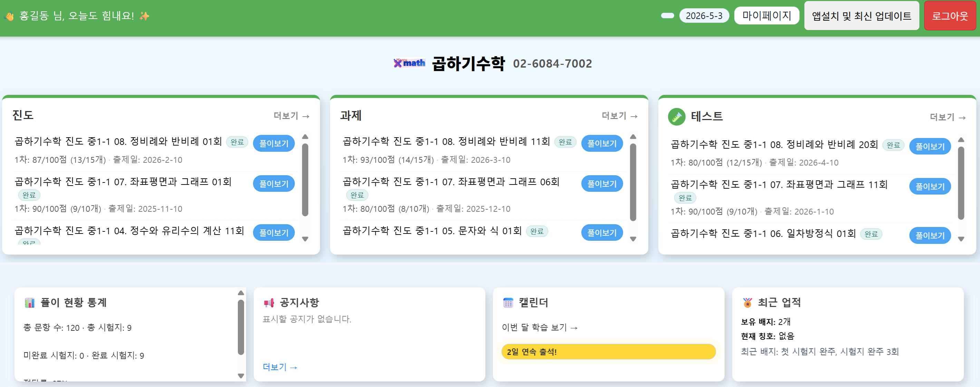Image resolution: width=980 pixels, height=387 pixels.
Task: Open 마이페이지
Action: (766, 16)
